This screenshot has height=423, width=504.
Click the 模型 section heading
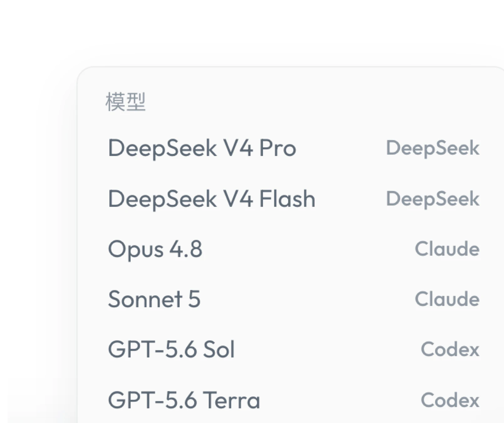coord(126,102)
